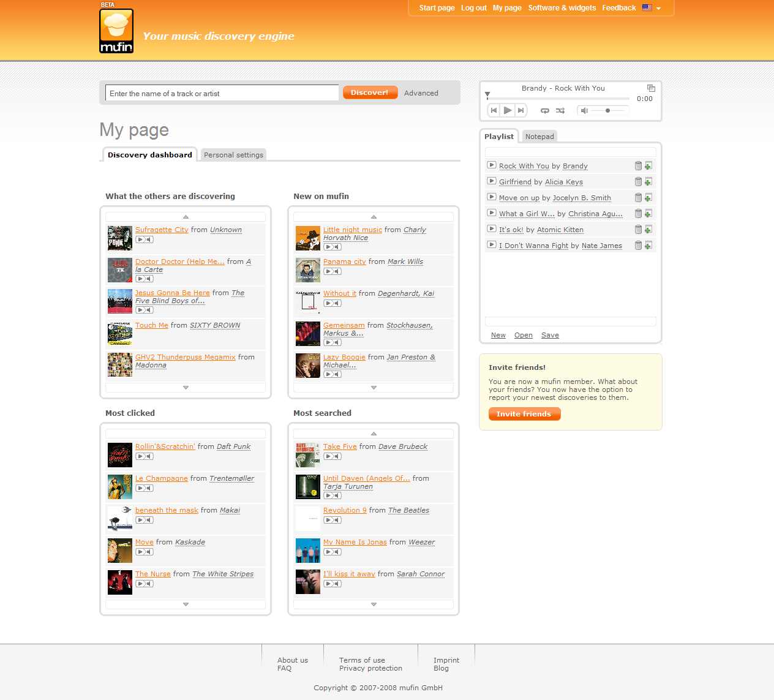774x700 pixels.
Task: Prelisten speaker icon under Doctor Doctor
Action: click(x=149, y=279)
